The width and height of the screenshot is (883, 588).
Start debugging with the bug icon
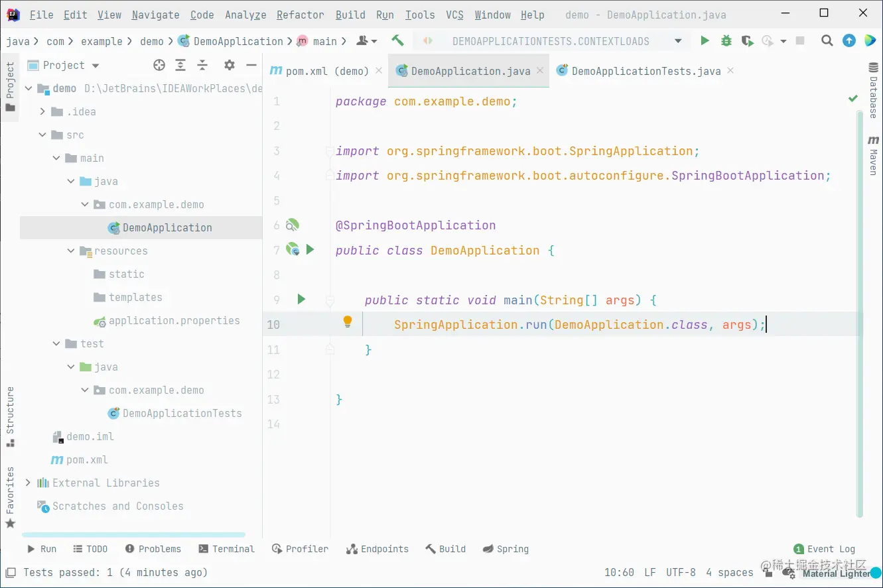coord(726,41)
